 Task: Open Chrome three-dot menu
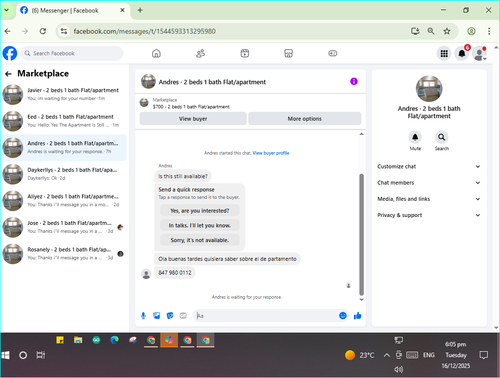(x=489, y=31)
